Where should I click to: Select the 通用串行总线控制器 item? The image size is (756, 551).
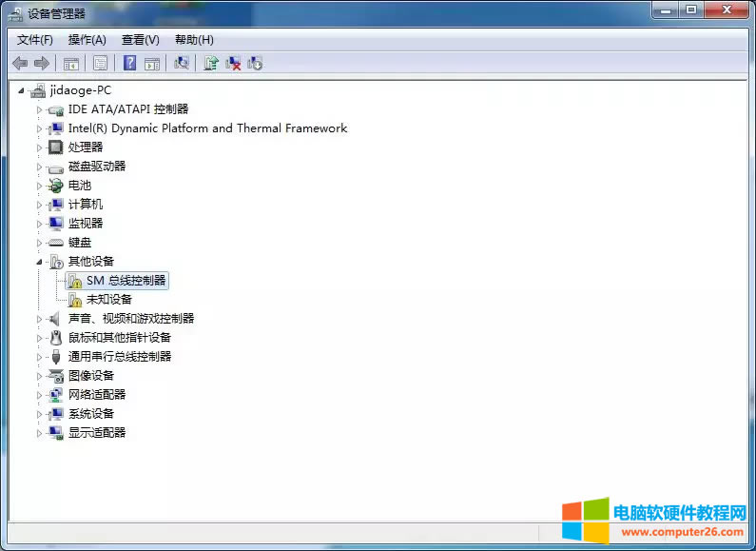click(x=119, y=357)
